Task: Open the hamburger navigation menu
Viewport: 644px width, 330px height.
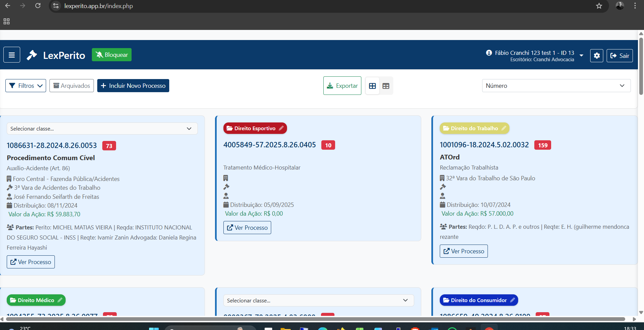Action: [11, 54]
